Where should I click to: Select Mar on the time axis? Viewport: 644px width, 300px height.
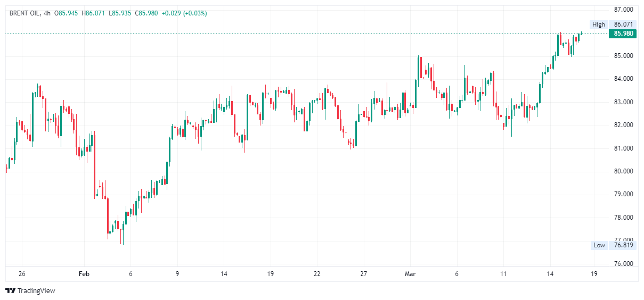click(410, 274)
